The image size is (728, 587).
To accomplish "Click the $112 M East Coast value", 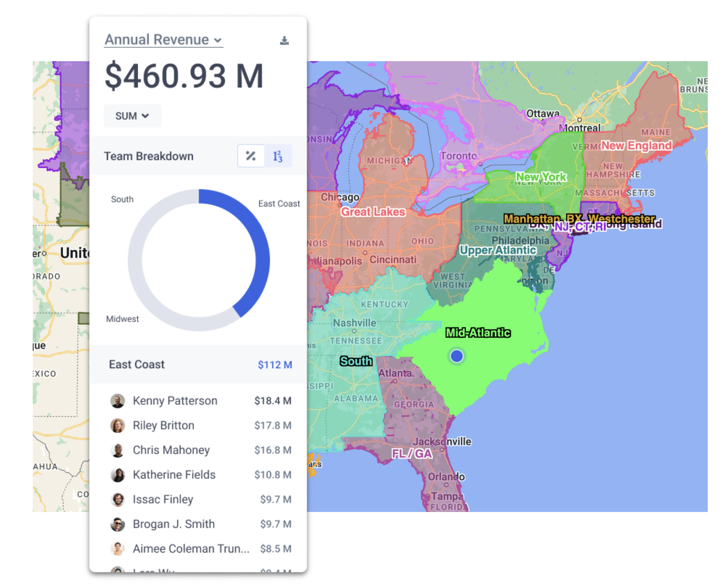I will point(275,365).
